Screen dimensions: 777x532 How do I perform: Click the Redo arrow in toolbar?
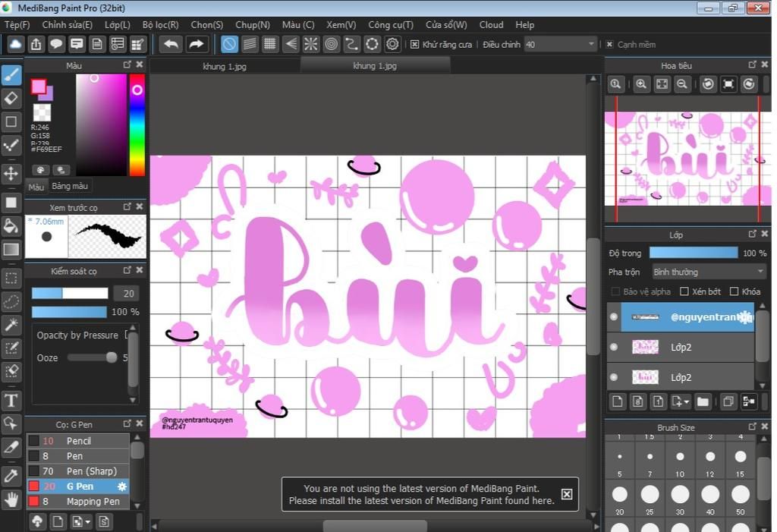click(x=197, y=44)
